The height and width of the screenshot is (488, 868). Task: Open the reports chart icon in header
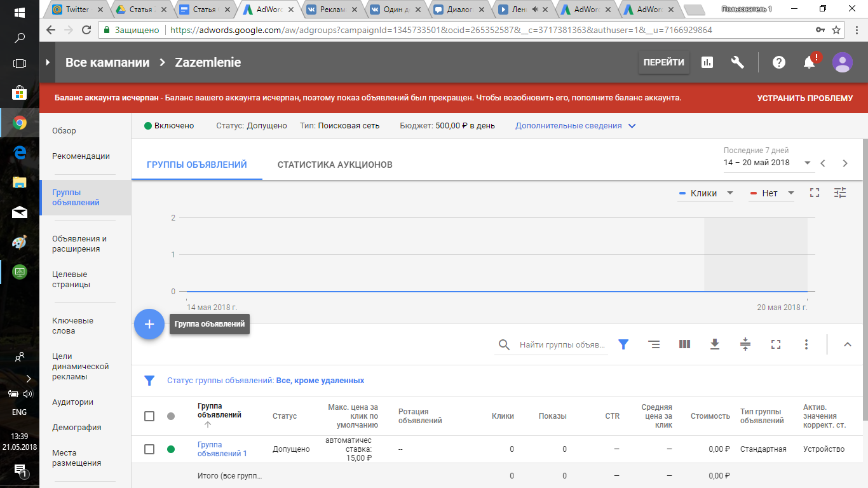pyautogui.click(x=707, y=62)
